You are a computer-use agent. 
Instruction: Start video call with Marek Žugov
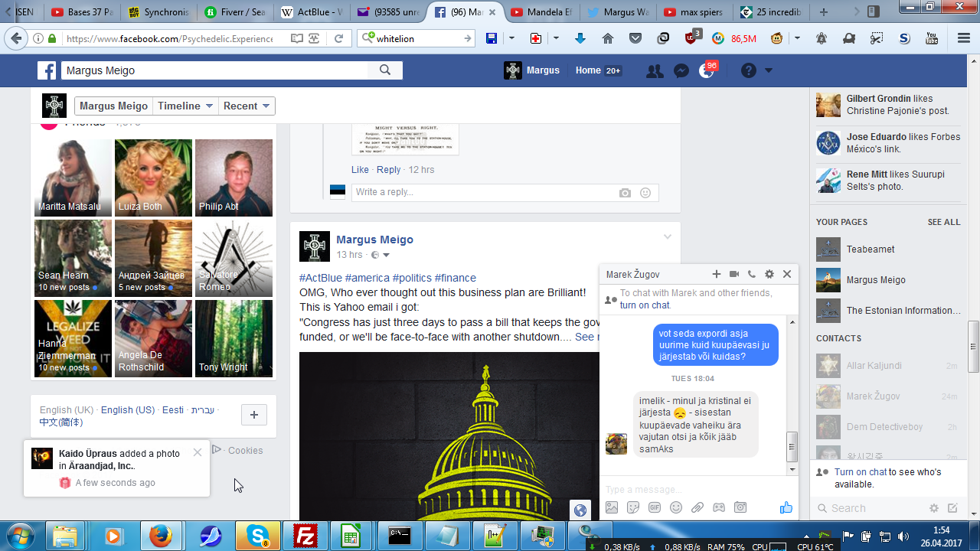[734, 274]
